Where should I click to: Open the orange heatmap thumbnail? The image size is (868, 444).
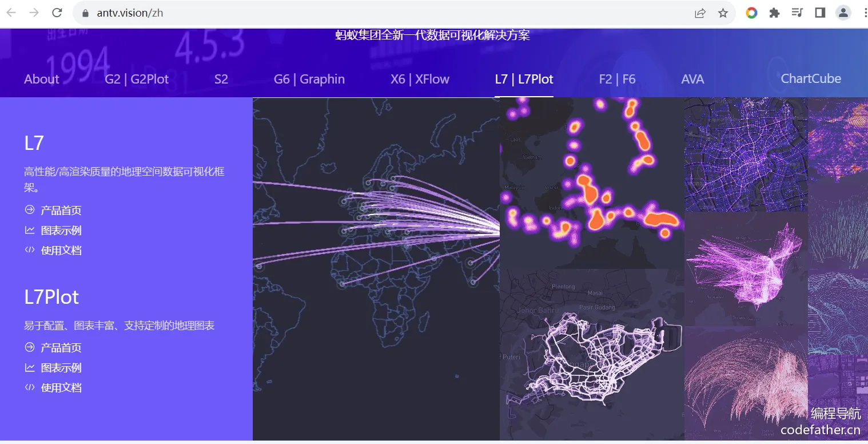click(592, 183)
